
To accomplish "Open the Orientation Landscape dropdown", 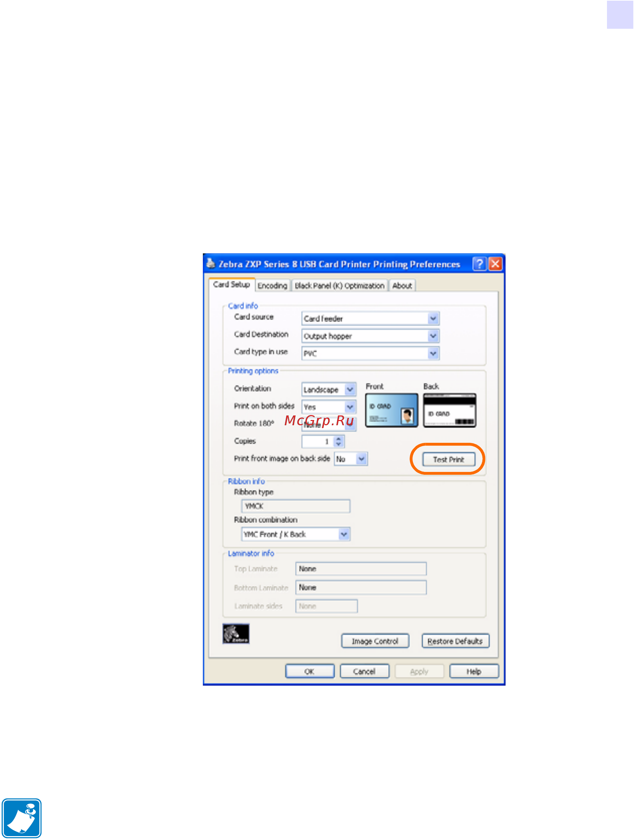I will click(x=350, y=389).
